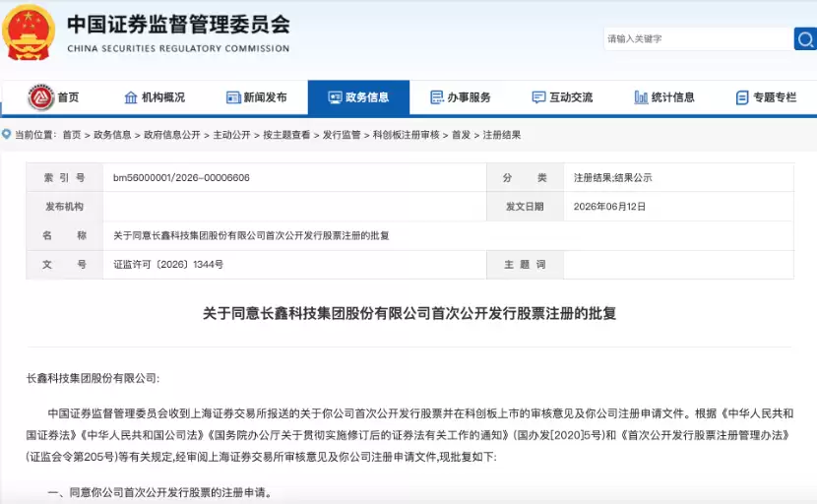Click the bold article headline
The image size is (817, 504).
coord(409,313)
